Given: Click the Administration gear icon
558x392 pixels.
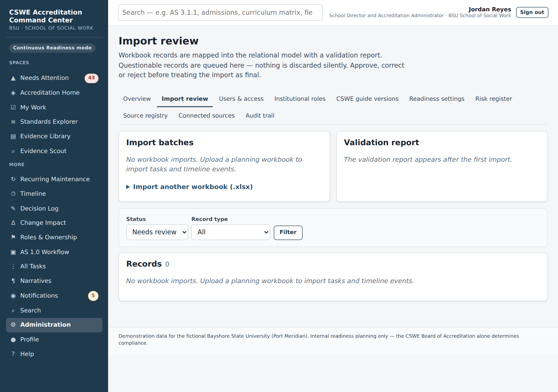Looking at the screenshot, I should 13,325.
